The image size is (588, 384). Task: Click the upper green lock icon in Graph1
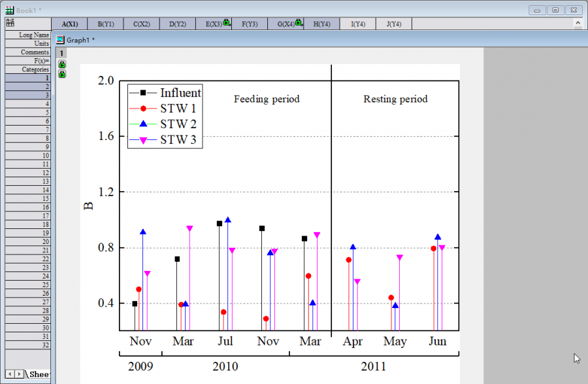62,65
